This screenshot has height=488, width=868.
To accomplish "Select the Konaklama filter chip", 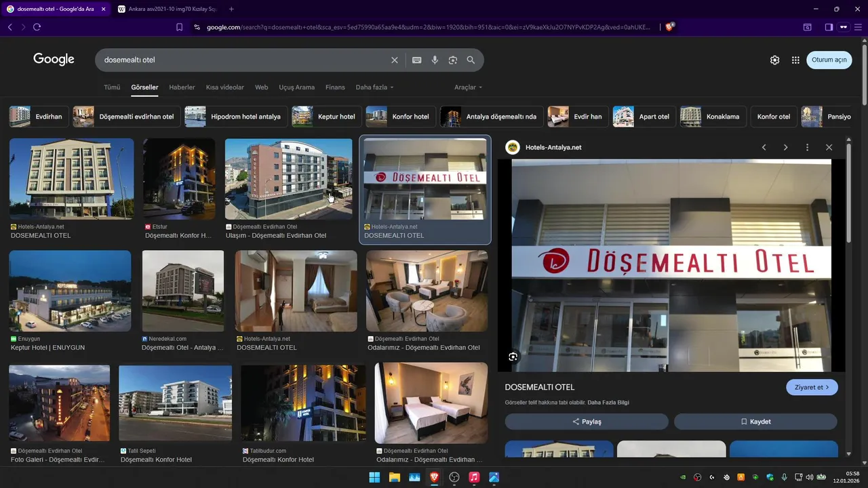I will coord(713,117).
